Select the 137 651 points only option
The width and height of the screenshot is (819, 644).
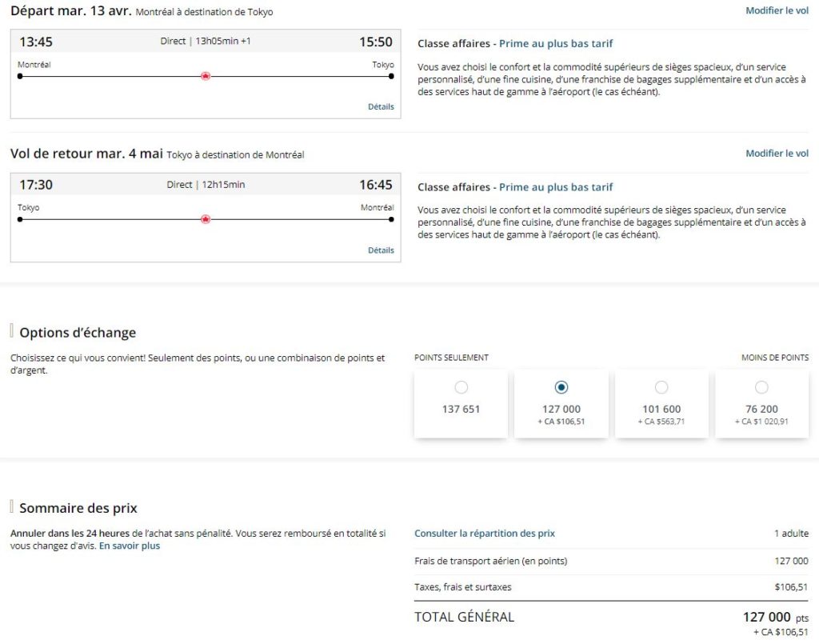pos(461,386)
